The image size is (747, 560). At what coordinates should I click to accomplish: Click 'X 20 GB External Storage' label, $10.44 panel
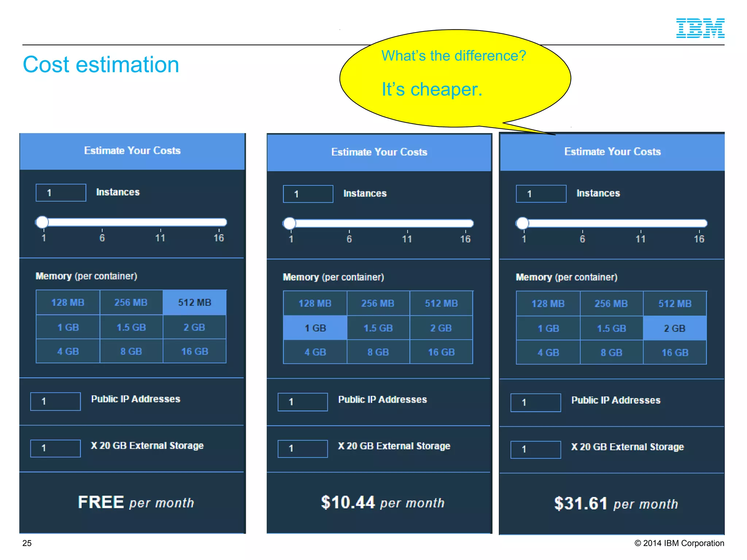coord(394,446)
